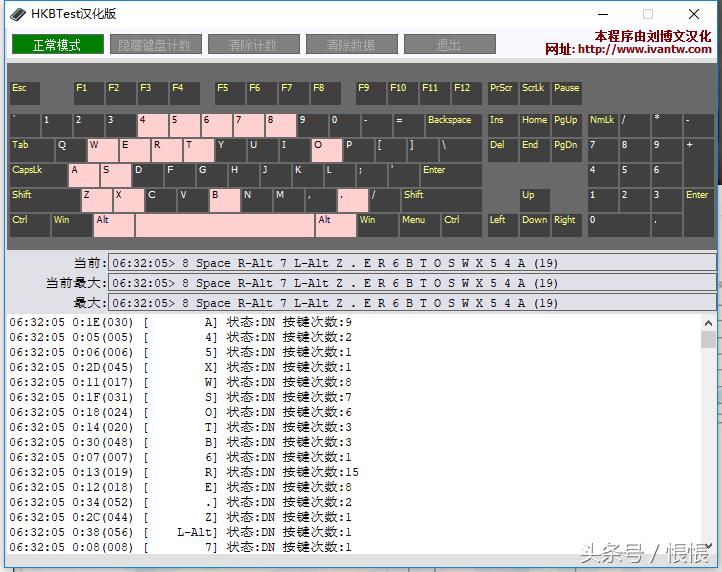Click the highlighted spacebar key tile

point(225,226)
